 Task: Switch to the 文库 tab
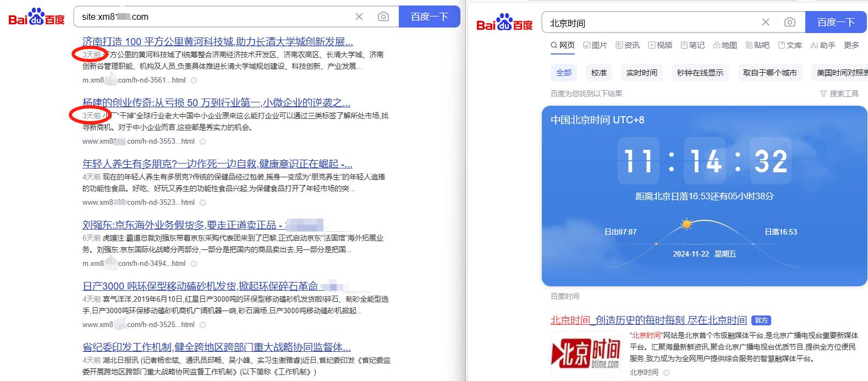tap(790, 45)
